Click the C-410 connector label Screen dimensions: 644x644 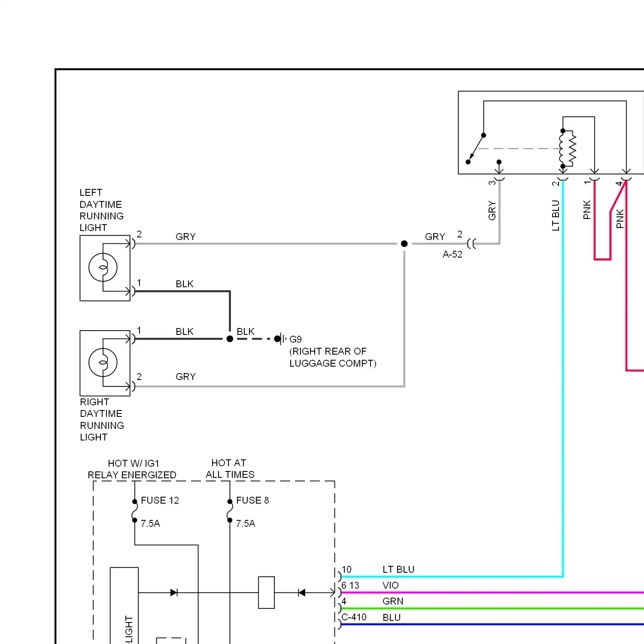click(354, 617)
